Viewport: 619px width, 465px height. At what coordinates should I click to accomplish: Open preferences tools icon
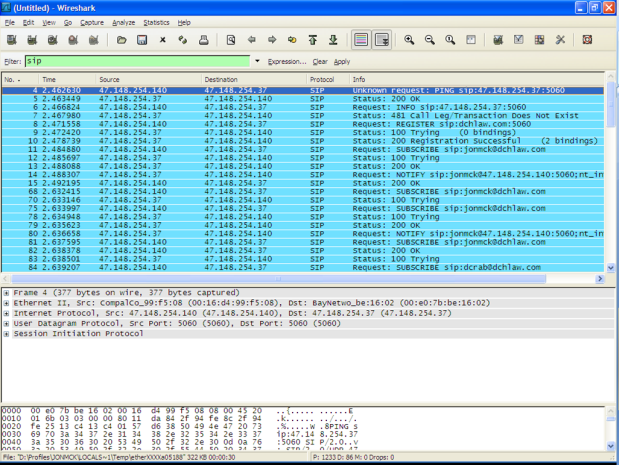560,40
